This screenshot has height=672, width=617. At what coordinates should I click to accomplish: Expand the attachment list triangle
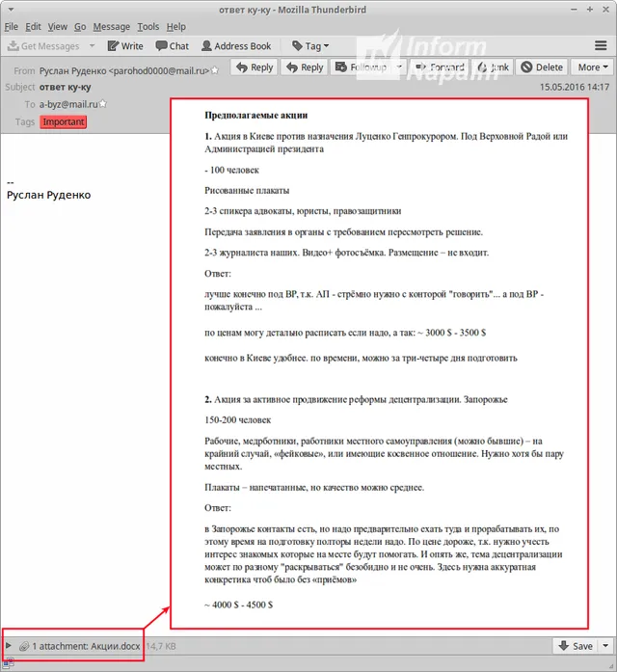point(9,646)
